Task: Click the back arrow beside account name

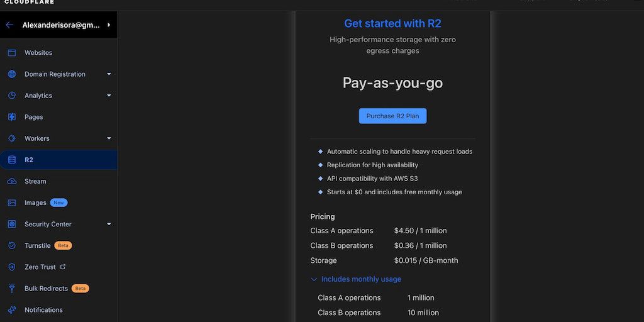Action: pyautogui.click(x=9, y=25)
